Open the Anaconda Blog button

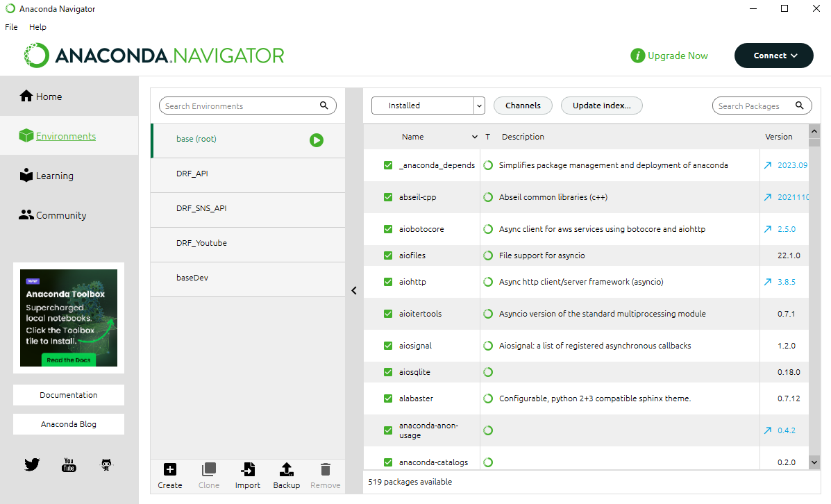[68, 424]
